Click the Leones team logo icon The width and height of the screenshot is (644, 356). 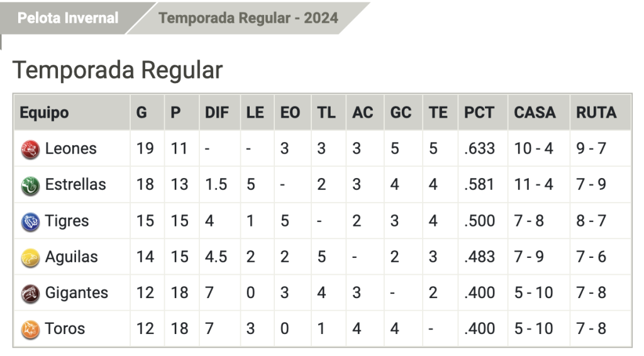tap(30, 150)
